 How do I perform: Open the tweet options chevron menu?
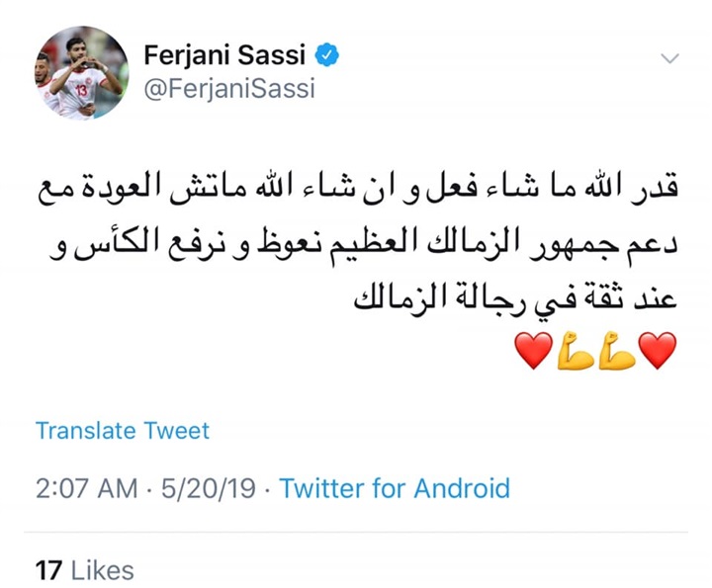click(669, 57)
